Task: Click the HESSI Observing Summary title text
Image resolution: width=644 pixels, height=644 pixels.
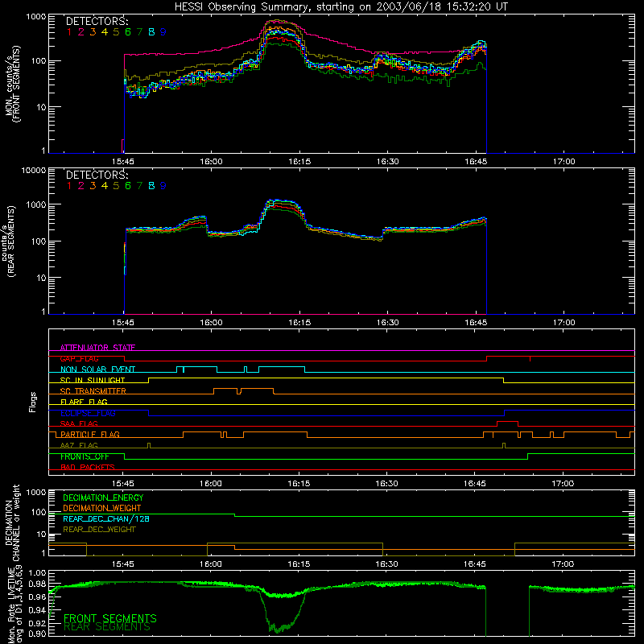Action: (341, 6)
